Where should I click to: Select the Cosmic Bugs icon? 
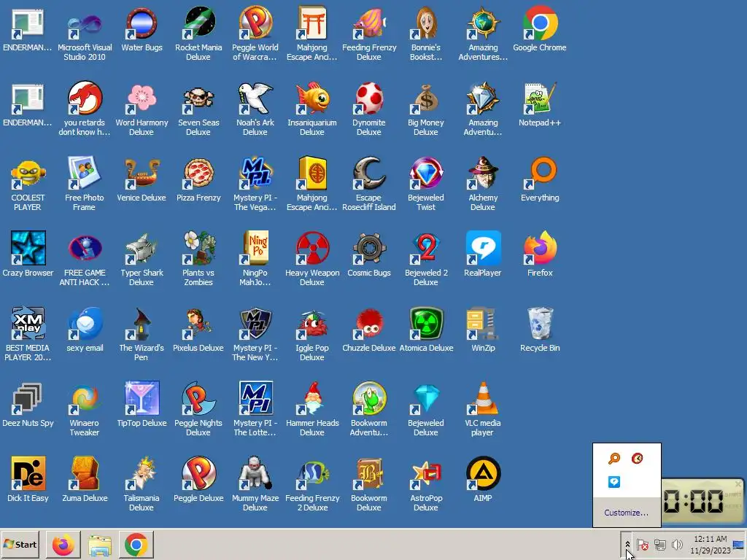coord(368,255)
